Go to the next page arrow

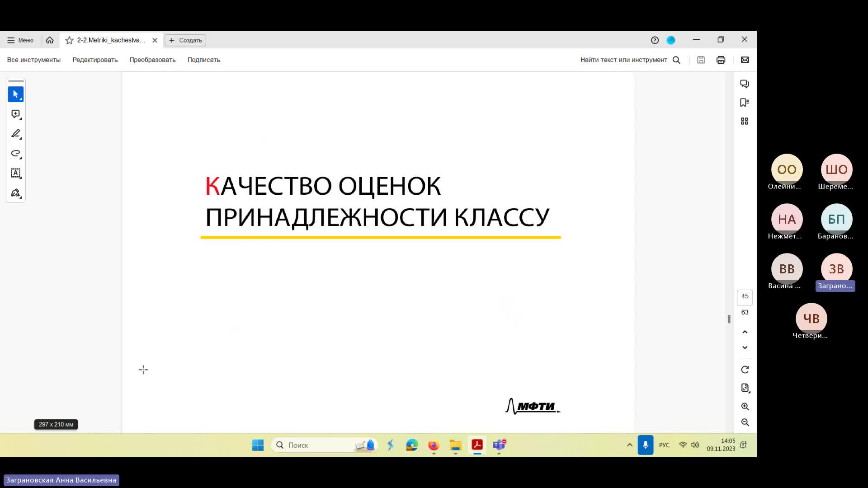point(745,347)
